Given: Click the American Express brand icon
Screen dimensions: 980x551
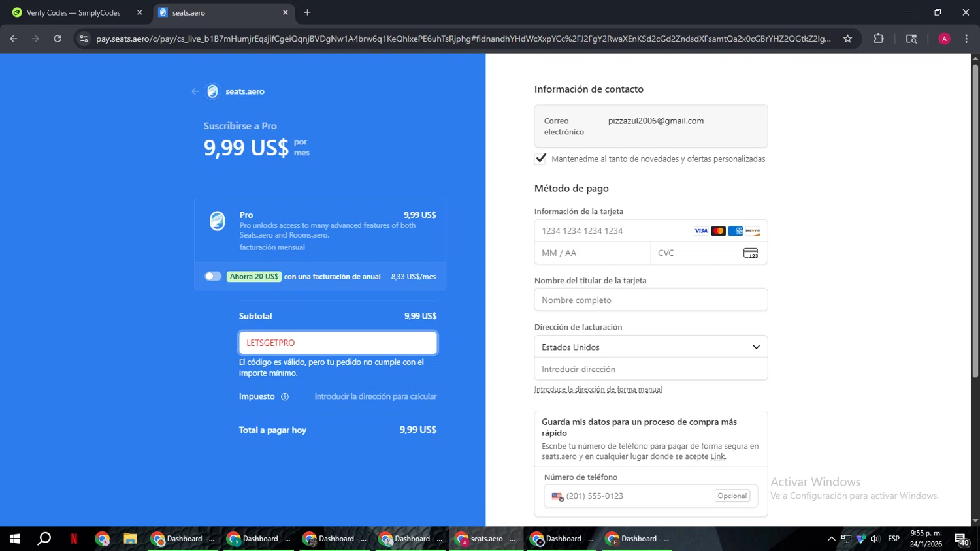Looking at the screenshot, I should pos(735,231).
